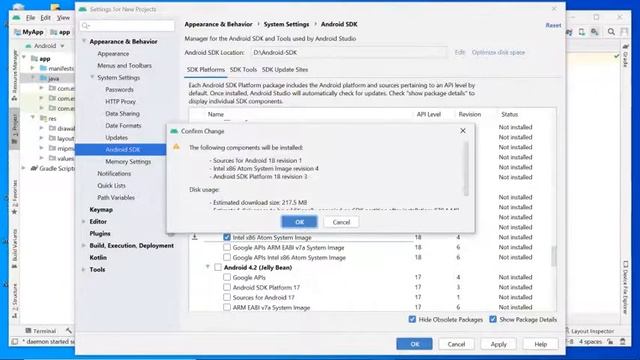Toggle Hide Obsolete Packages checkbox
The height and width of the screenshot is (360, 640).
click(x=412, y=319)
